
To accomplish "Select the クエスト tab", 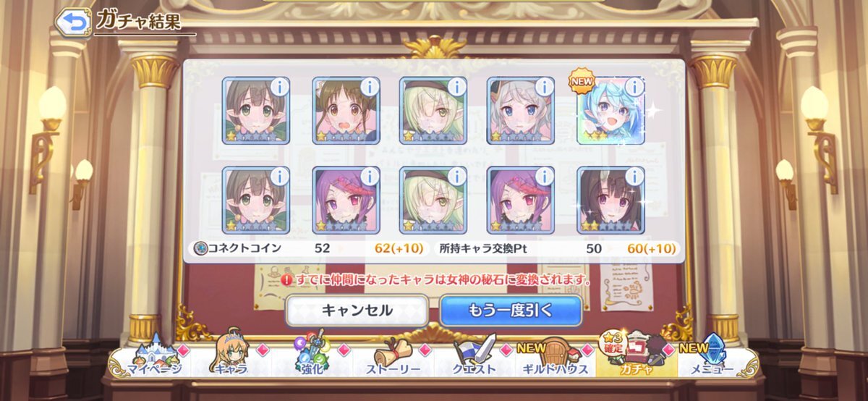I will (475, 360).
